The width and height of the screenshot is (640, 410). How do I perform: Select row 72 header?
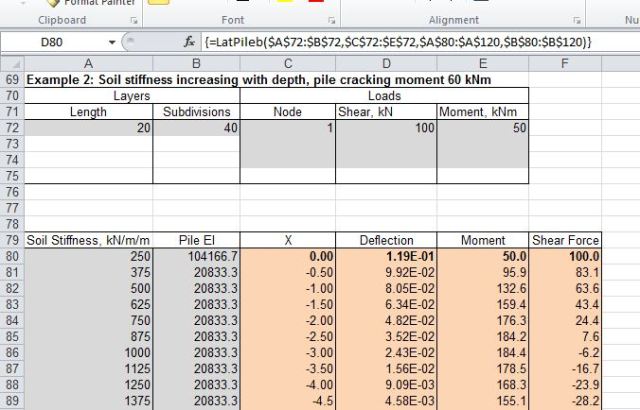click(12, 129)
